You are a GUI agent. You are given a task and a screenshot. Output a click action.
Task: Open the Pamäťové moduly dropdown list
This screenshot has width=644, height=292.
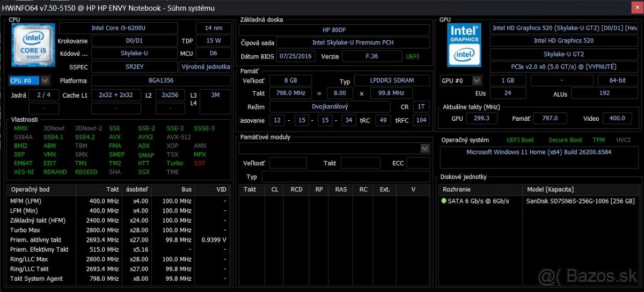425,148
